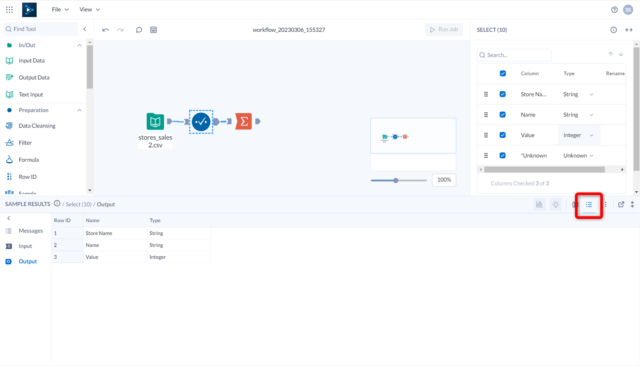The height and width of the screenshot is (366, 640).
Task: Select the stores_sales2.csv Input Data node
Action: [x=155, y=122]
